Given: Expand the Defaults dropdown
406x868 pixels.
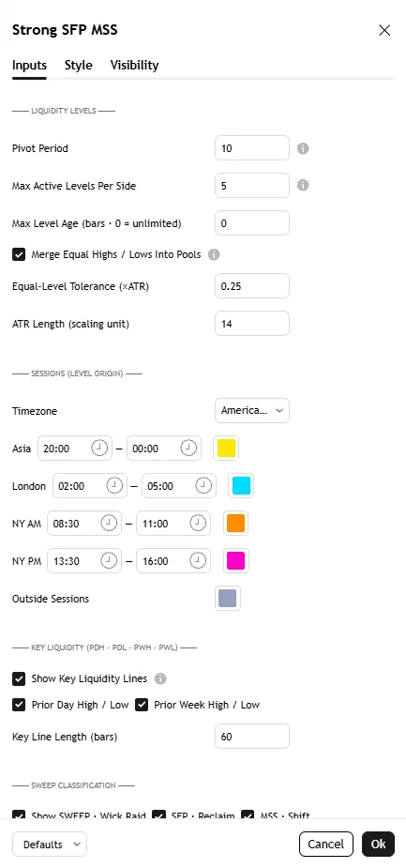Looking at the screenshot, I should coord(50,845).
